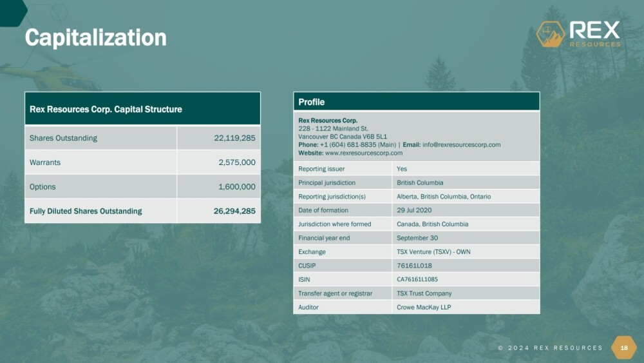The image size is (644, 363).
Task: Click the © 2024 REX RESOURCES footer text
Action: (x=551, y=348)
